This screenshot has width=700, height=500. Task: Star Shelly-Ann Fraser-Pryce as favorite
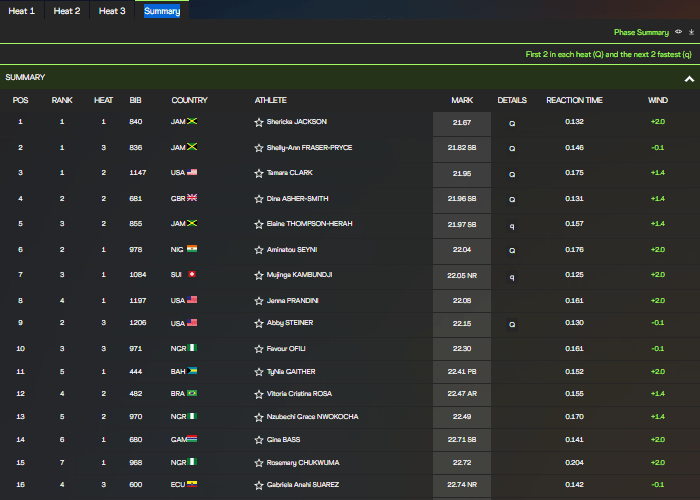259,148
